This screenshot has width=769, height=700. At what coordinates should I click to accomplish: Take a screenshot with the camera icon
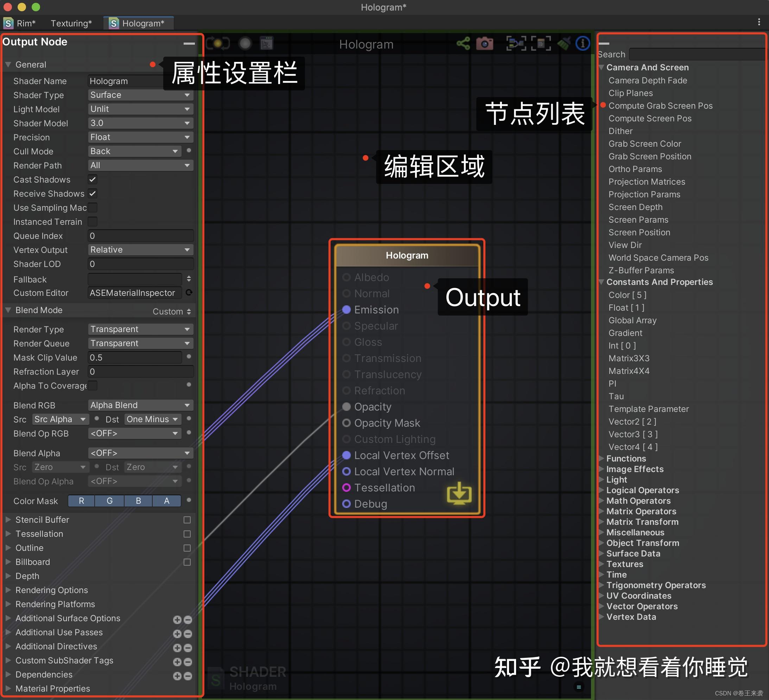pos(485,44)
